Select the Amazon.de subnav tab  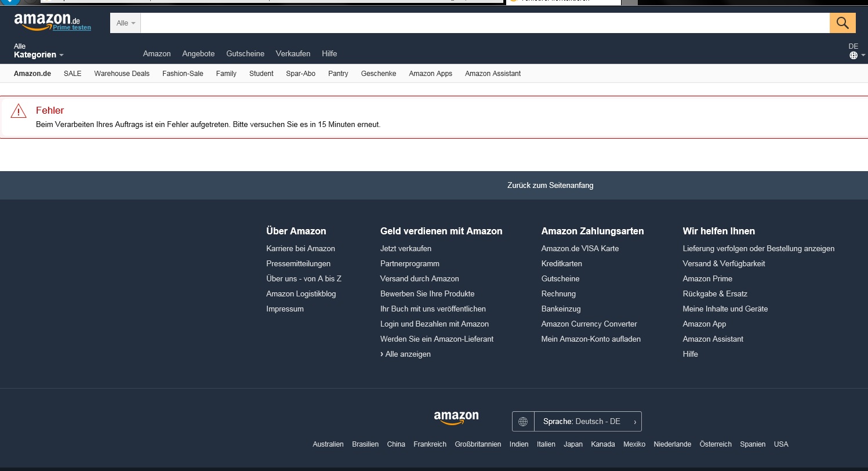click(32, 74)
